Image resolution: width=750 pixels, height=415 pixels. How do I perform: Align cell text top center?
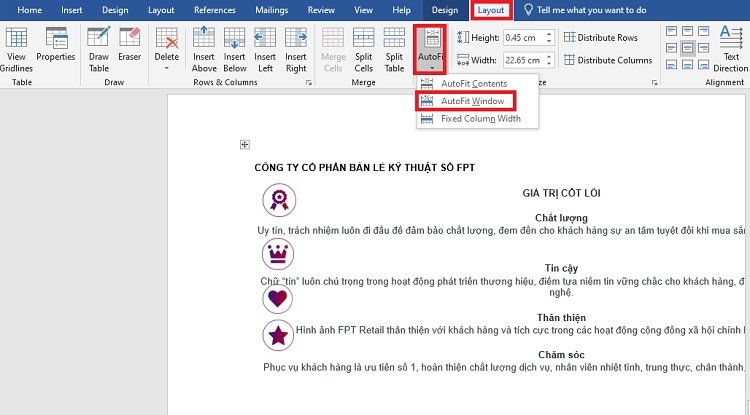click(x=687, y=32)
